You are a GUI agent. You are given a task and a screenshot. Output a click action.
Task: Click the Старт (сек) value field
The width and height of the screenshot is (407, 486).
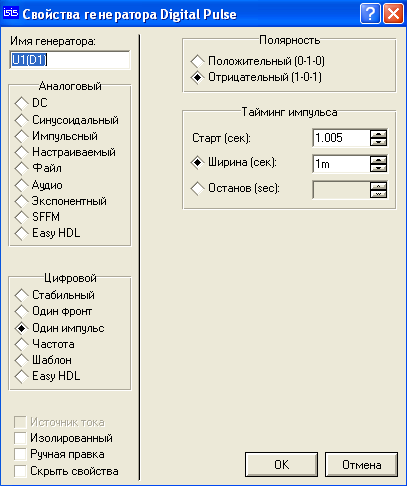(341, 138)
